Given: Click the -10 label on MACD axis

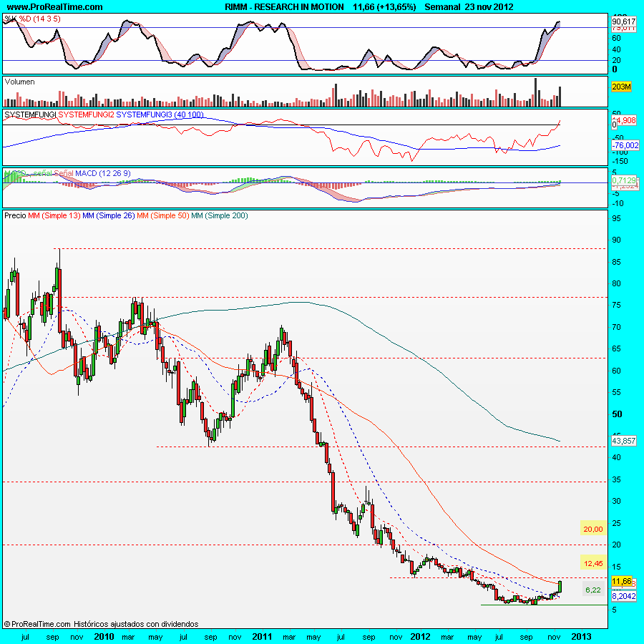Looking at the screenshot, I should click(618, 203).
